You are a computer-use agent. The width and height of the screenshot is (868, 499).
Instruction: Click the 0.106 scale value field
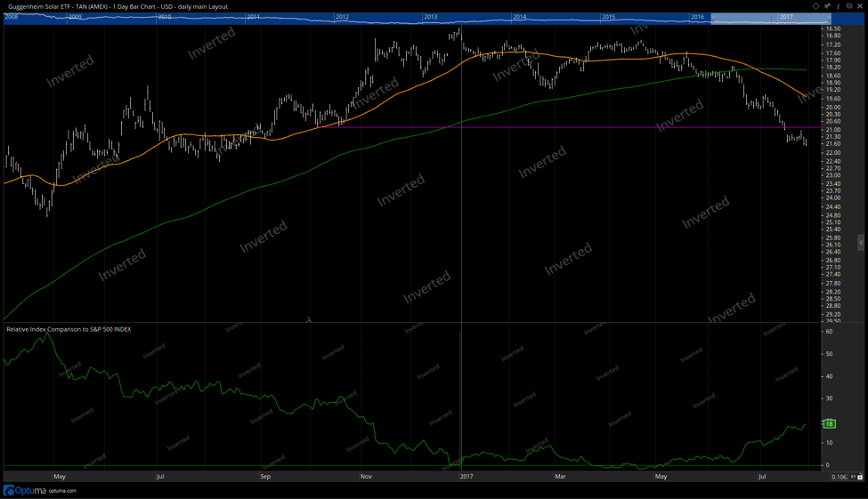pyautogui.click(x=840, y=477)
